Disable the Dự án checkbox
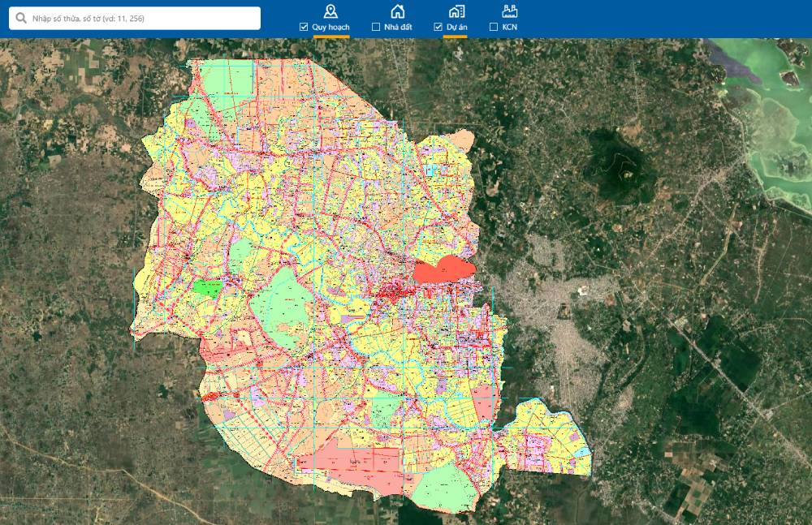Screen dimensions: 812x525 pos(438,27)
